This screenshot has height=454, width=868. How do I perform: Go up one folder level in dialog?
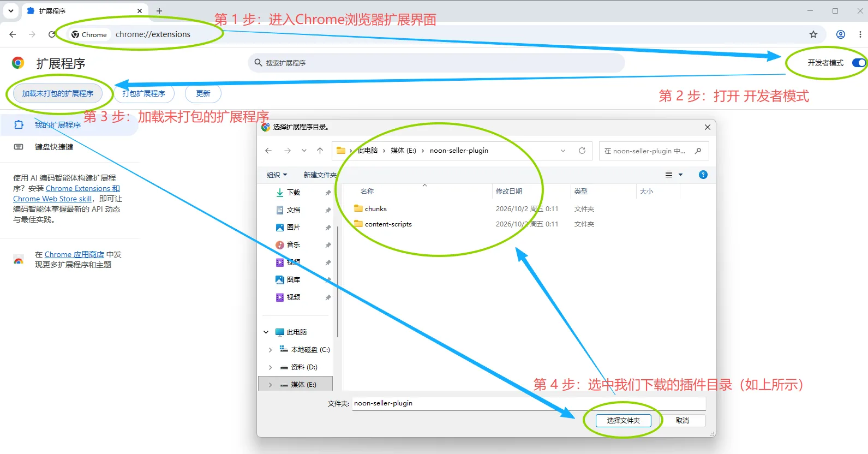pos(320,151)
